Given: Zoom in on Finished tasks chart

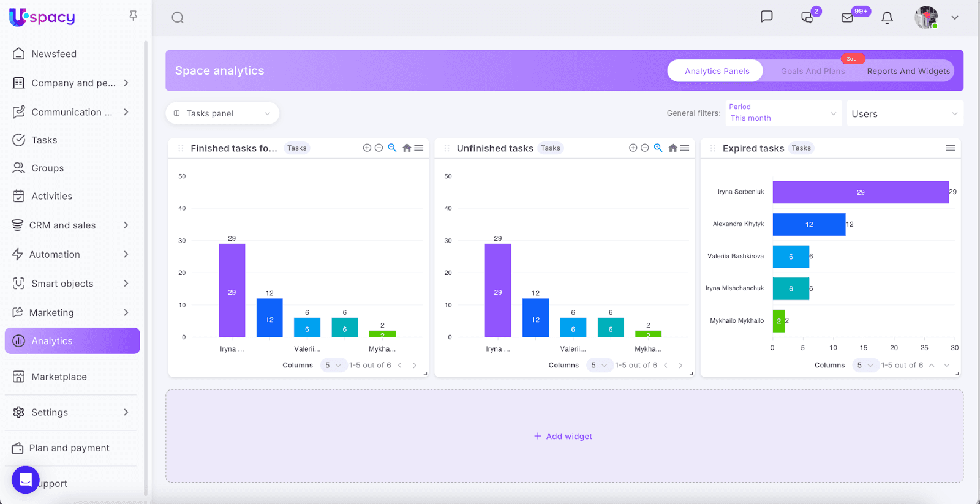Looking at the screenshot, I should [367, 148].
